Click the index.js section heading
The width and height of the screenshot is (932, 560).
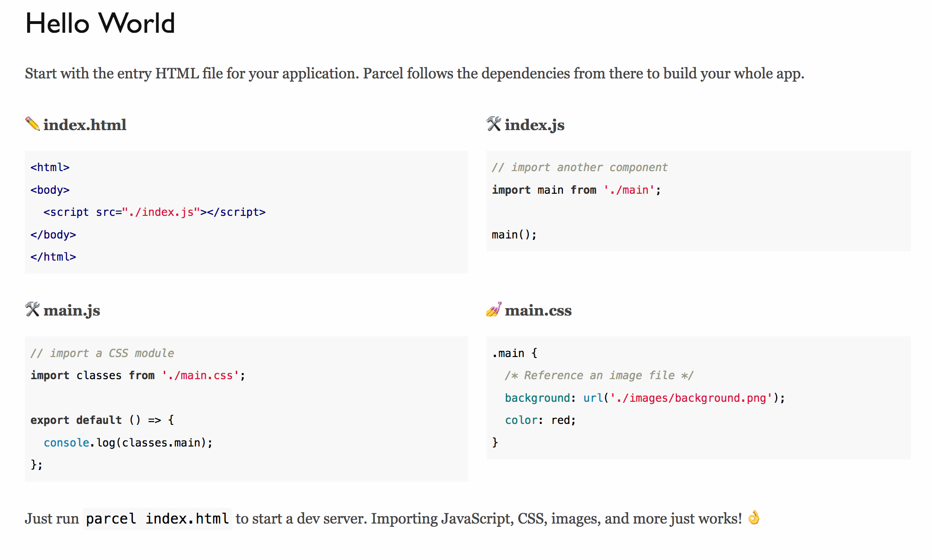coord(534,125)
